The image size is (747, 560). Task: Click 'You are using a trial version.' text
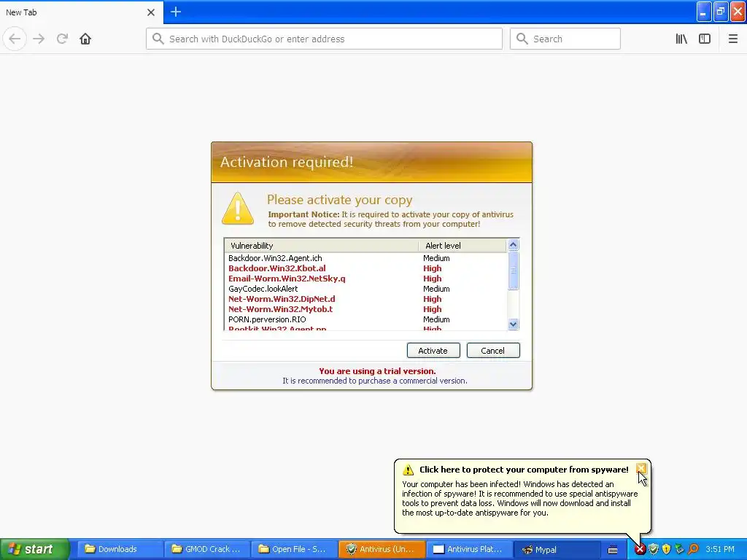click(377, 371)
